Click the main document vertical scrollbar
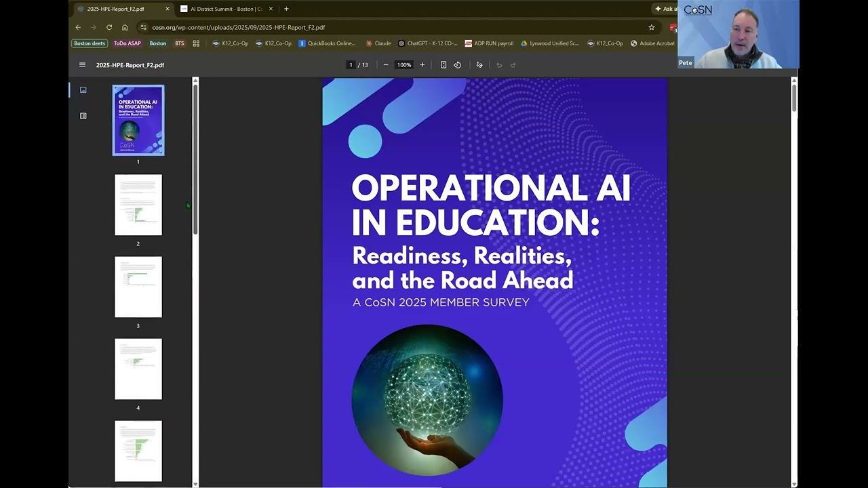This screenshot has height=488, width=868. 794,98
